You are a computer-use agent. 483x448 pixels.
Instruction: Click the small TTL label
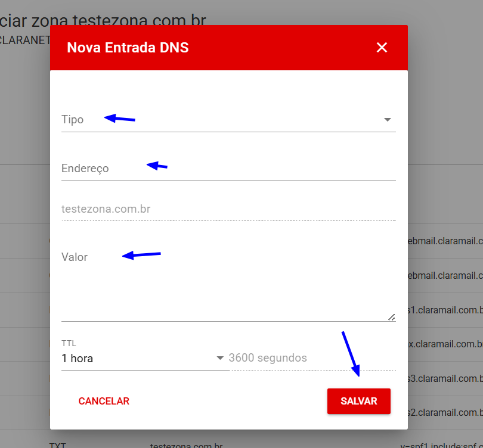coord(69,343)
